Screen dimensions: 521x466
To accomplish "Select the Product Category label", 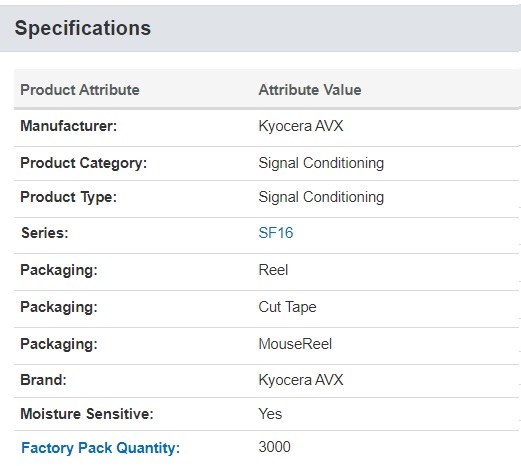I will [x=84, y=163].
